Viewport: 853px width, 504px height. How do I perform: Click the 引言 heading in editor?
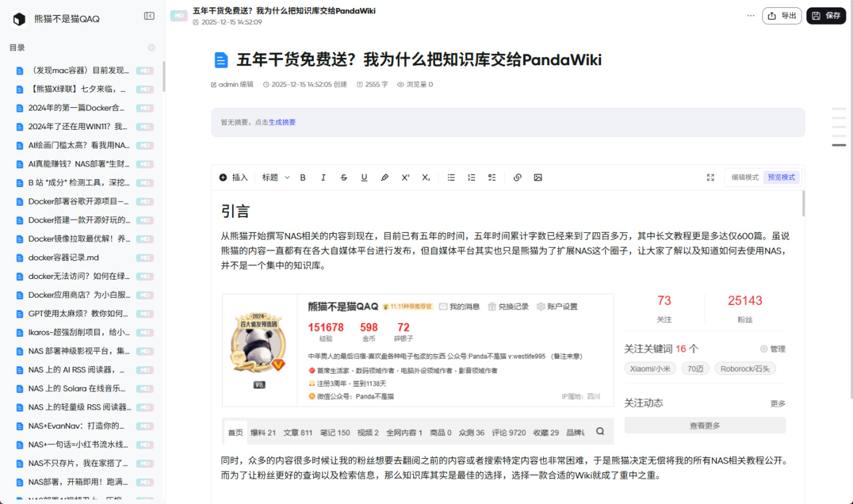[235, 211]
